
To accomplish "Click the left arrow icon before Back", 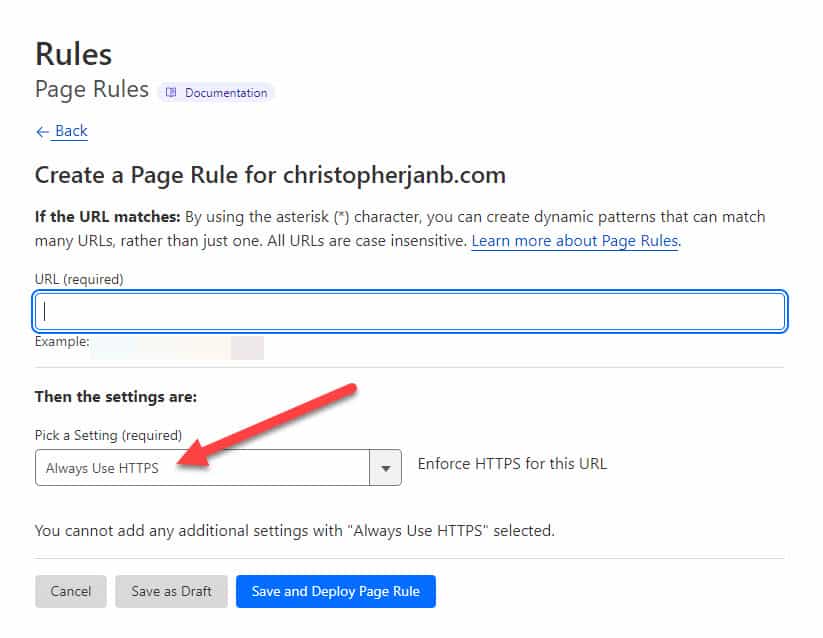I will pyautogui.click(x=43, y=132).
